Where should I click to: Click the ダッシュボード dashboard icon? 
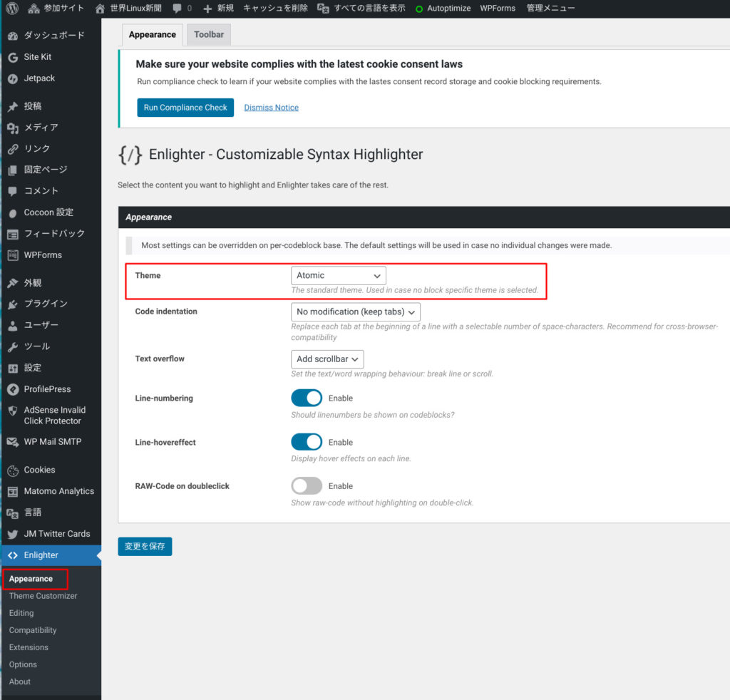(x=13, y=36)
